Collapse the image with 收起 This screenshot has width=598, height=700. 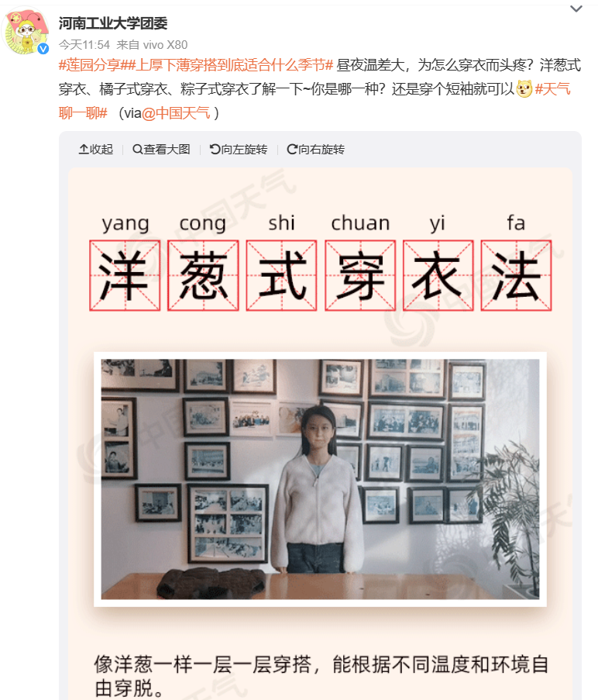(x=96, y=149)
